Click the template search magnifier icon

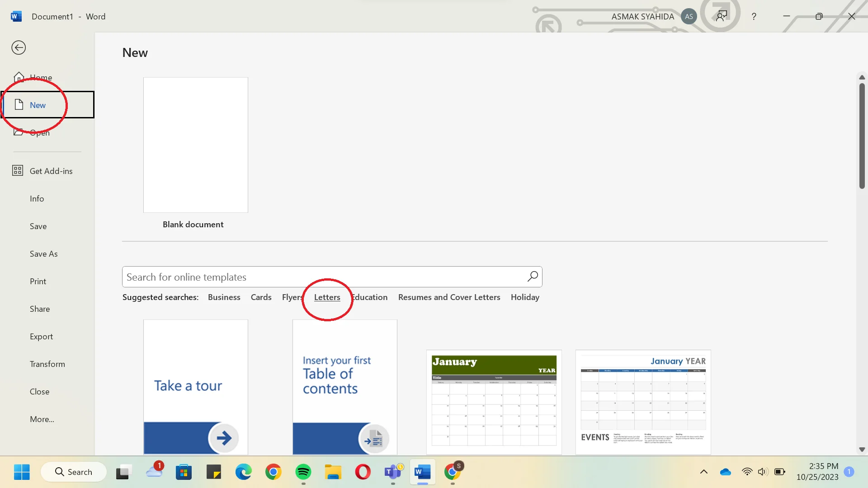tap(533, 277)
